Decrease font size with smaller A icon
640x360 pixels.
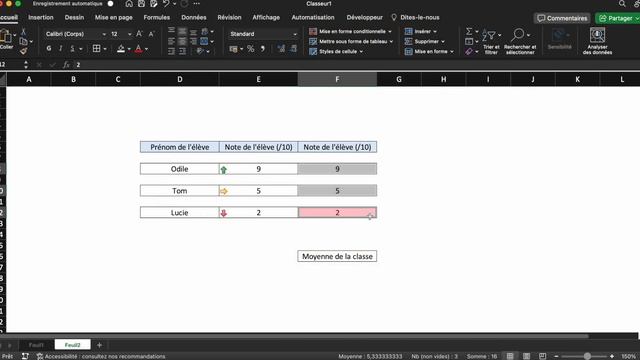[151, 34]
